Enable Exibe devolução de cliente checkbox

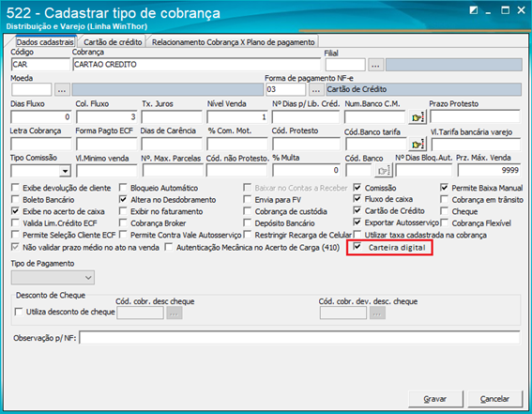coord(15,188)
